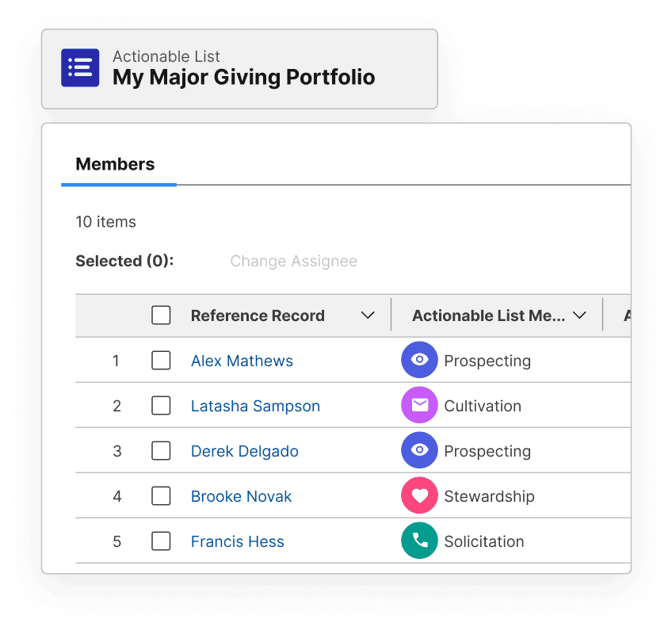Tick the checkbox beside Brooke Novak

(x=161, y=496)
